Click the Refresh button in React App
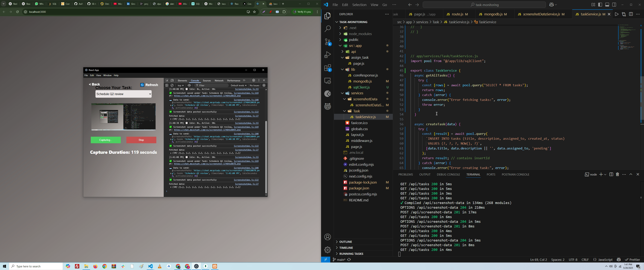Screen dimensions: 644x270 point(149,85)
